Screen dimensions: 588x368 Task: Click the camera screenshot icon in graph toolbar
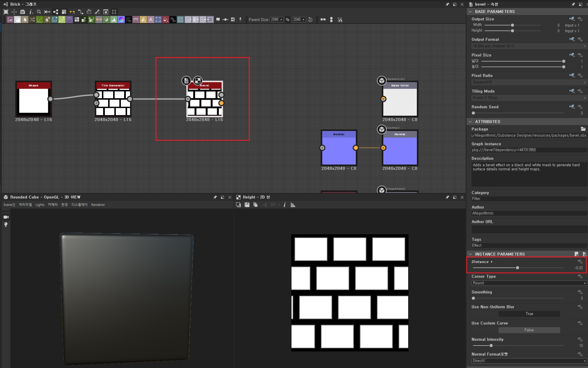click(23, 12)
